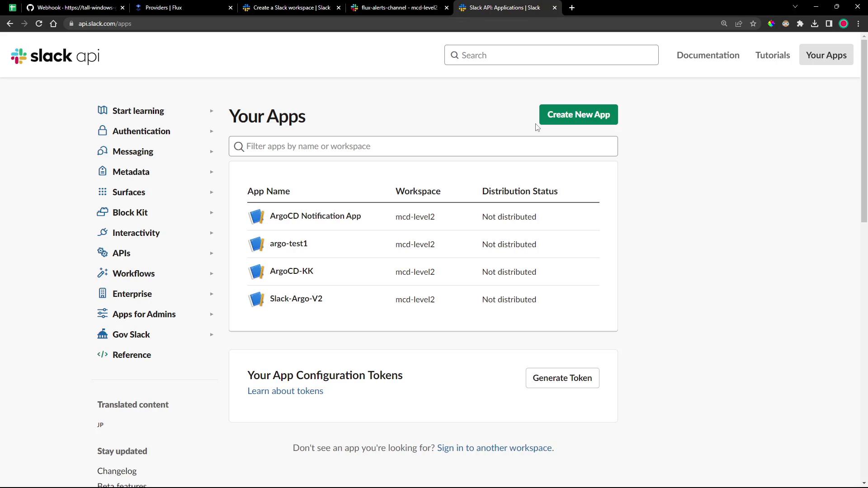Click the Slack API logo
This screenshot has width=868, height=488.
point(55,56)
